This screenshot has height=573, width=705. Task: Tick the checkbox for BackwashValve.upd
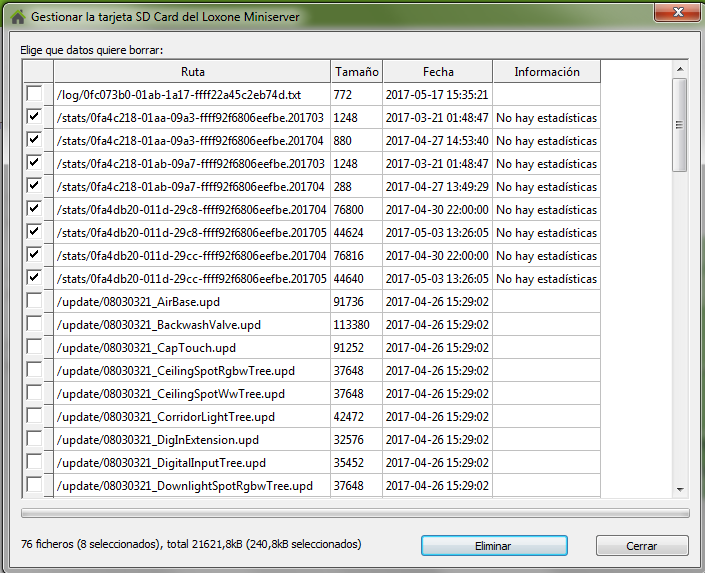pos(35,324)
